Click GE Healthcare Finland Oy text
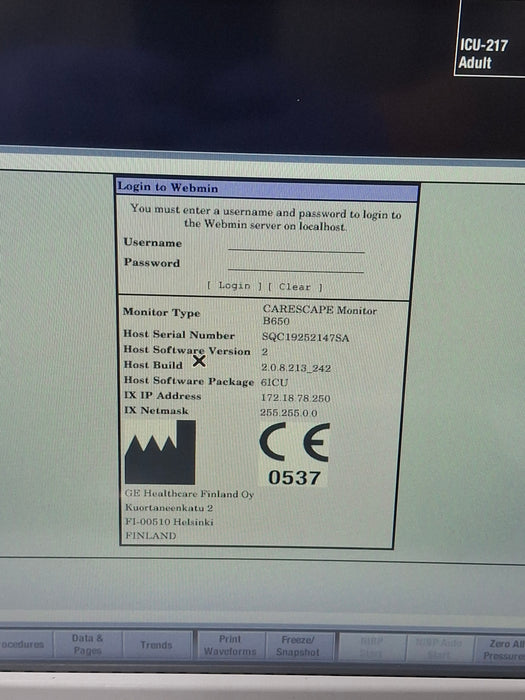This screenshot has width=525, height=700. (x=189, y=494)
